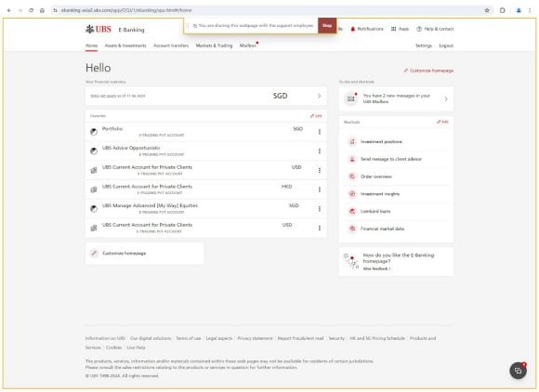Open the Live Help footer link
539x392 pixels.
[x=136, y=347]
